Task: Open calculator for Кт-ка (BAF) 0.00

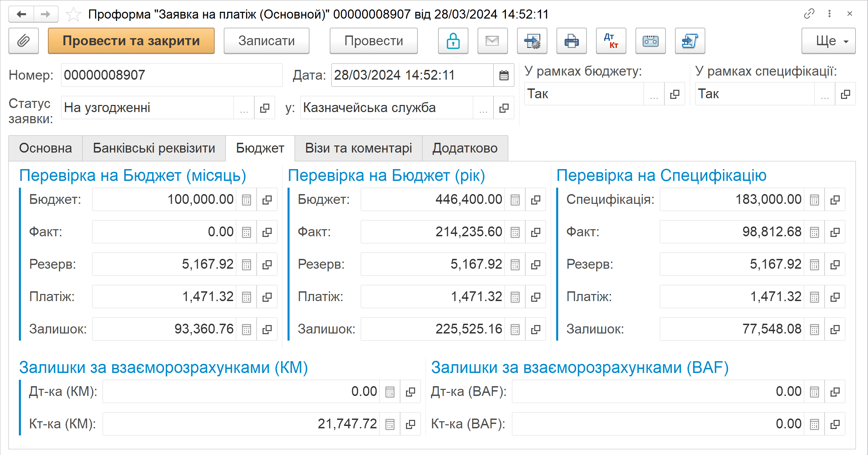Action: 814,424
